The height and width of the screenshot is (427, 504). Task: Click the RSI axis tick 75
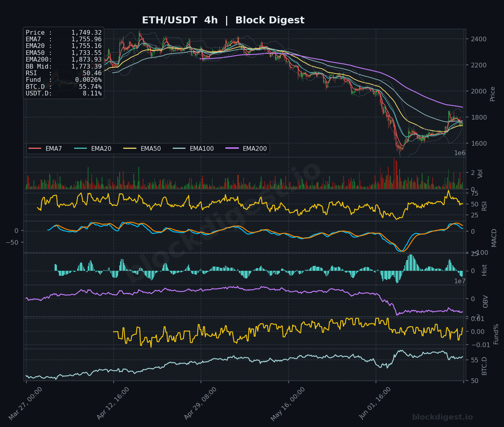tap(474, 194)
